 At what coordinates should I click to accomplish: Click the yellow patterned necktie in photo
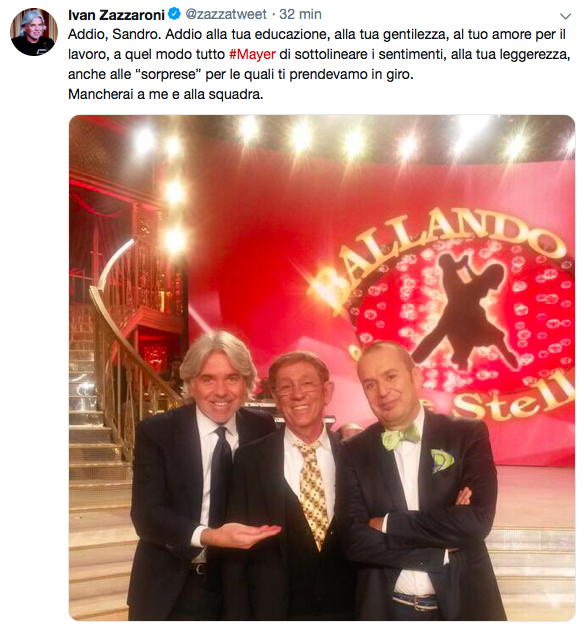click(x=312, y=493)
